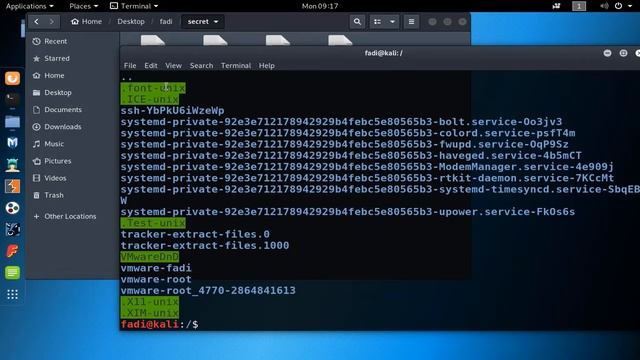Open the terminal File menu
This screenshot has height=360, width=640.
pyautogui.click(x=130, y=66)
